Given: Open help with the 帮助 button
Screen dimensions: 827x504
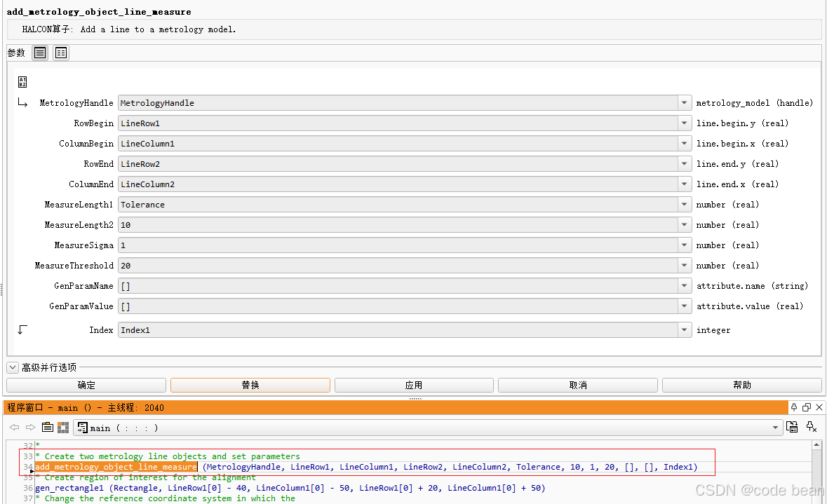Looking at the screenshot, I should 742,384.
